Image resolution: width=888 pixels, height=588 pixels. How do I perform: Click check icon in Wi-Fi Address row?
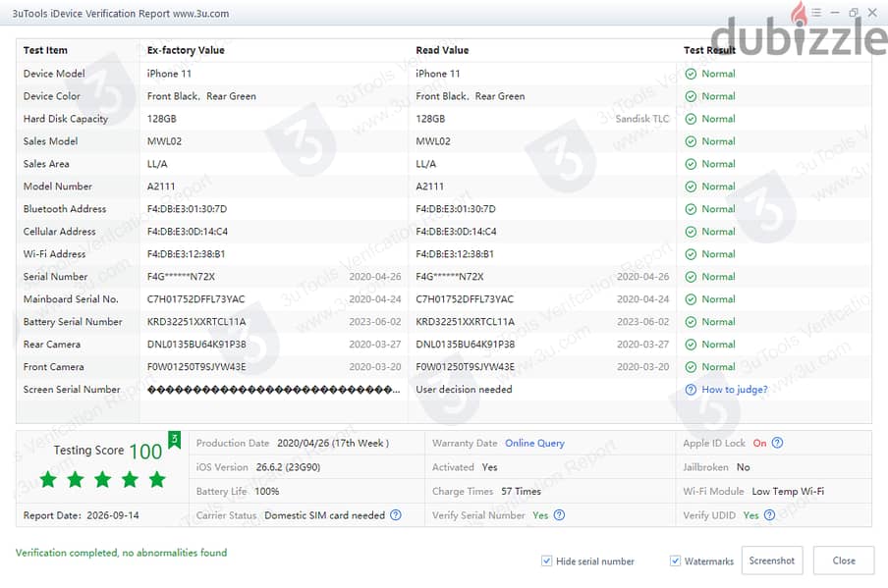[x=691, y=254]
